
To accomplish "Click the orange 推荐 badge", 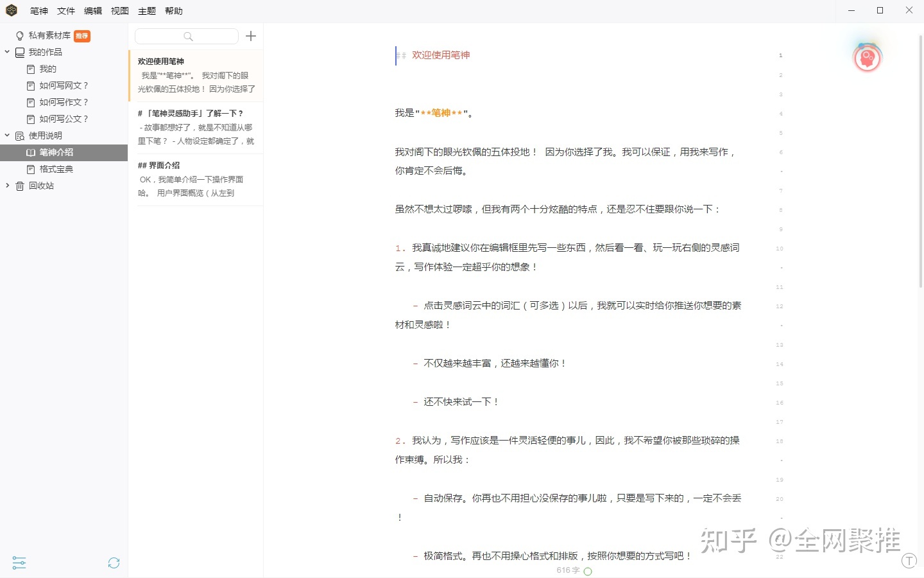I will [82, 36].
